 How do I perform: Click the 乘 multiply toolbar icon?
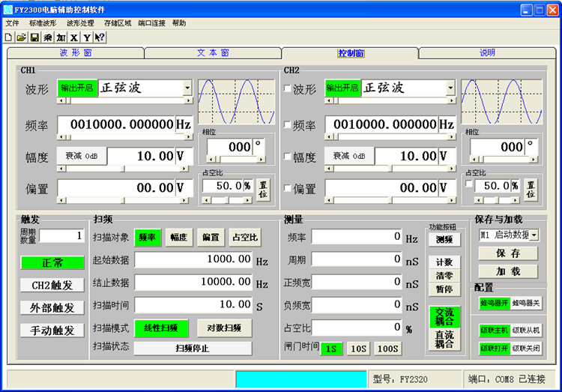[x=48, y=37]
